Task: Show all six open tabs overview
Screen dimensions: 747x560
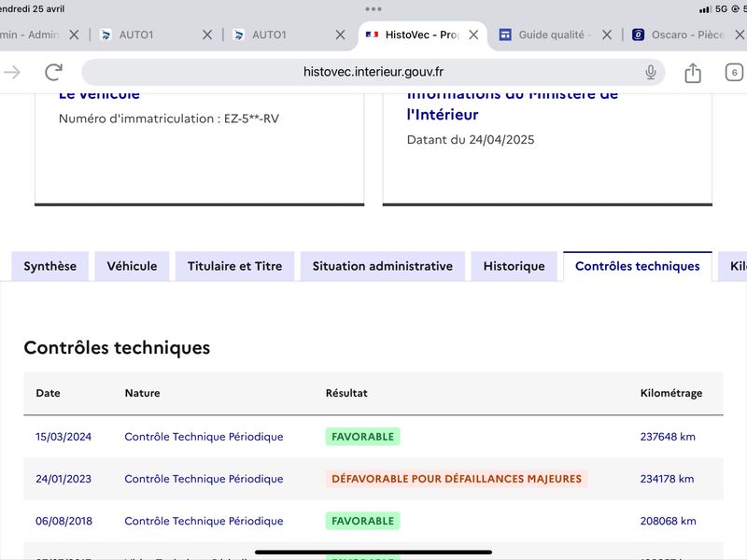Action: pos(734,73)
